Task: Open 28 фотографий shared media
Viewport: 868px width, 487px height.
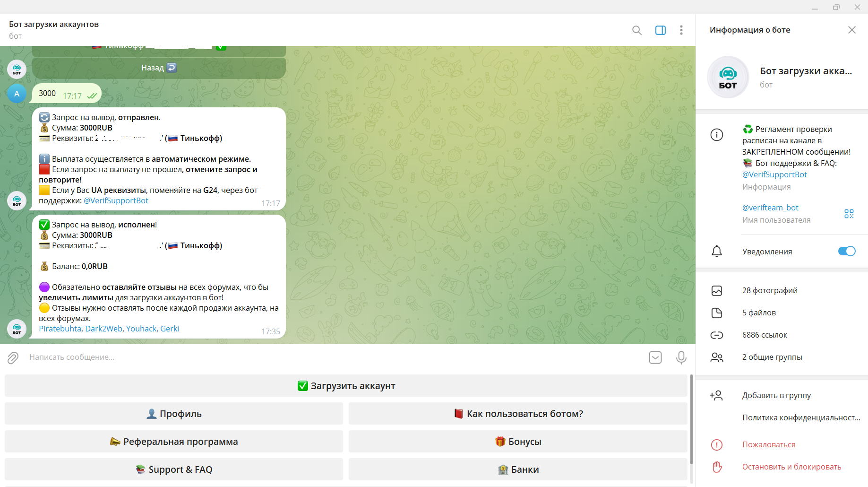Action: tap(769, 290)
